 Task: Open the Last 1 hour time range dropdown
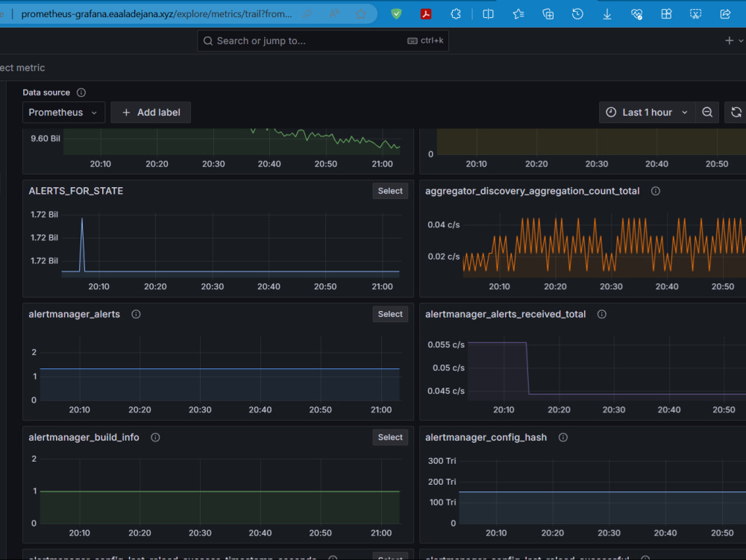pos(647,112)
